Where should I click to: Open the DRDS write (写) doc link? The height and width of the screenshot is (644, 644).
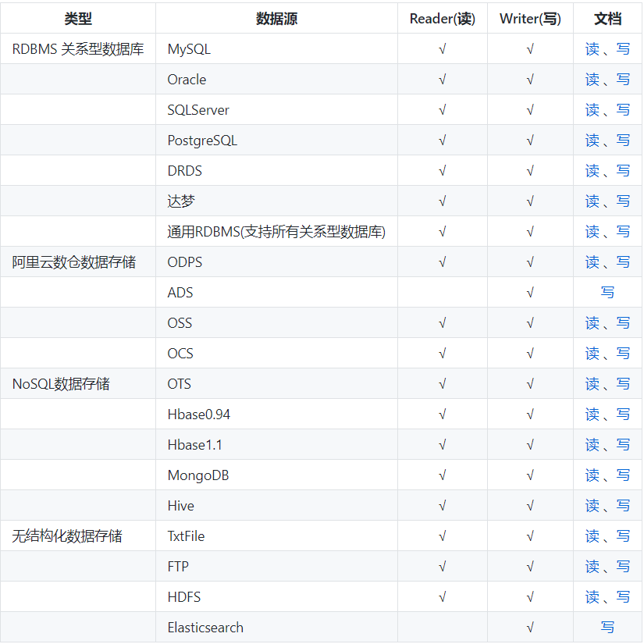click(623, 170)
